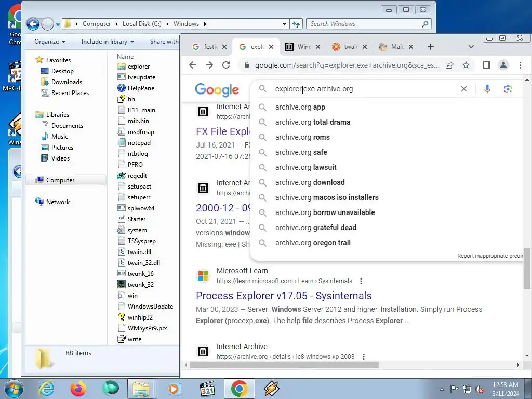Open more options for ie8-windows-xp-2003 result

tap(364, 357)
